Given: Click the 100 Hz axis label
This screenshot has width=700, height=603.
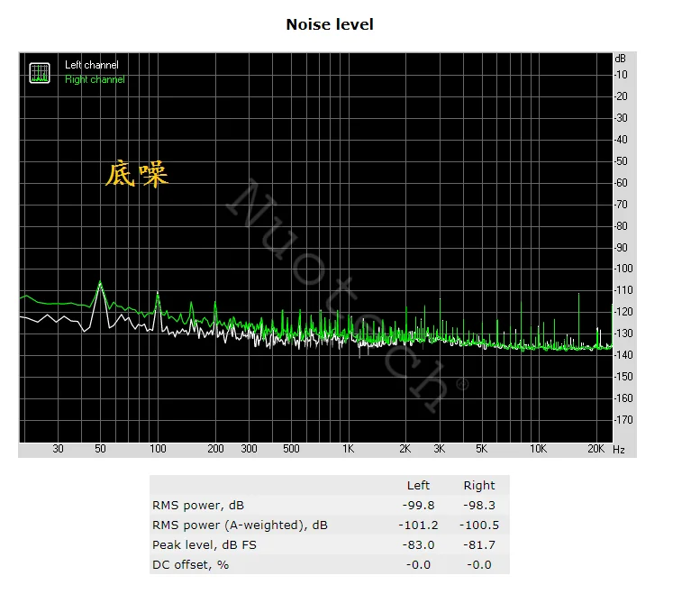Looking at the screenshot, I should [158, 449].
